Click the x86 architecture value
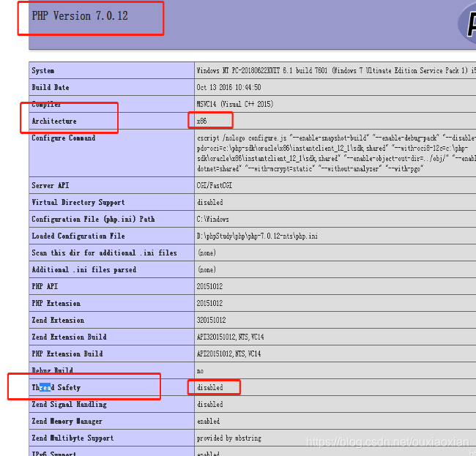 click(x=201, y=121)
